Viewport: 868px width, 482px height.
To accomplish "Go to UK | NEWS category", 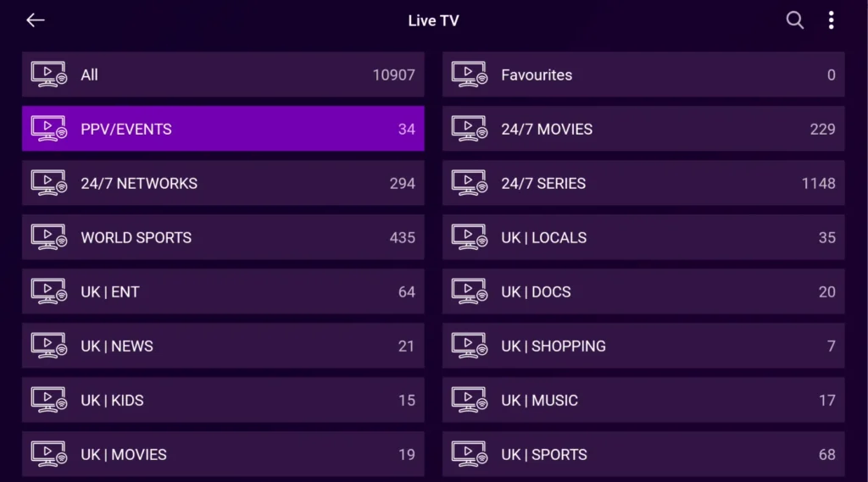I will click(x=223, y=346).
